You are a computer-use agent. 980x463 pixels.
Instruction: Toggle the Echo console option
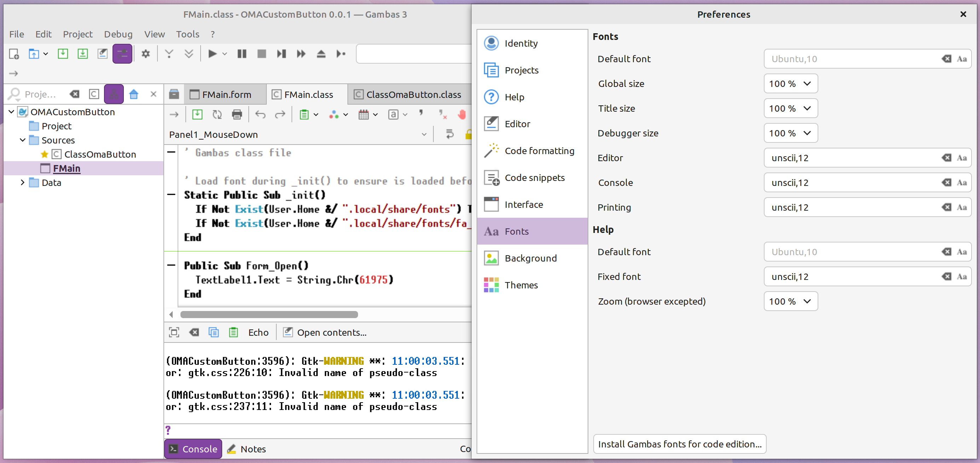point(258,332)
